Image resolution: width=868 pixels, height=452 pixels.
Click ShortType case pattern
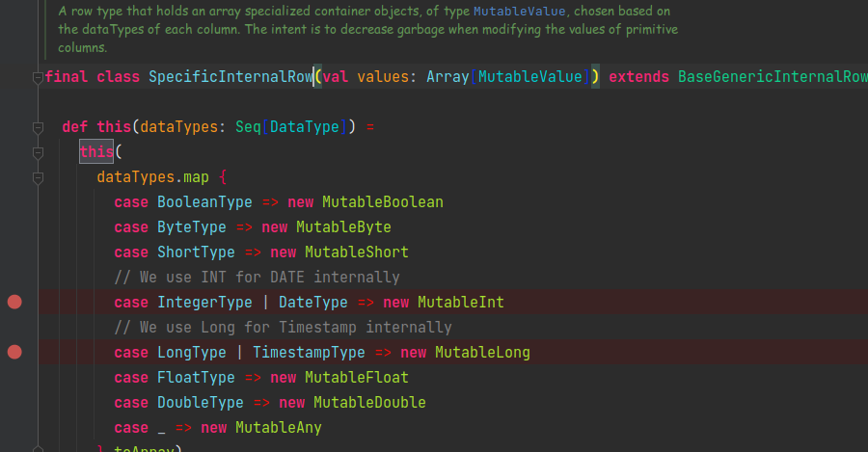(196, 252)
